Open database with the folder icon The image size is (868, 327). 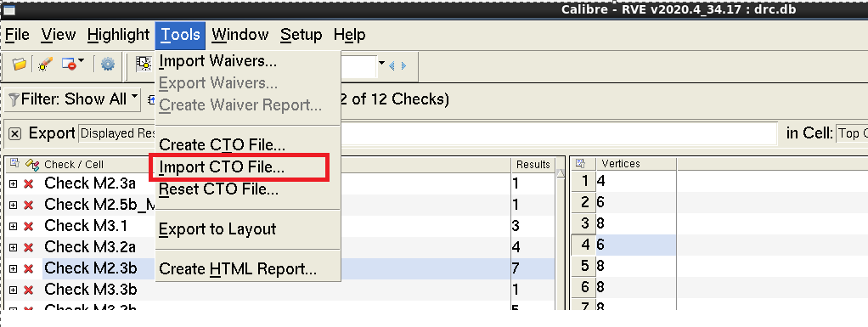(x=20, y=65)
